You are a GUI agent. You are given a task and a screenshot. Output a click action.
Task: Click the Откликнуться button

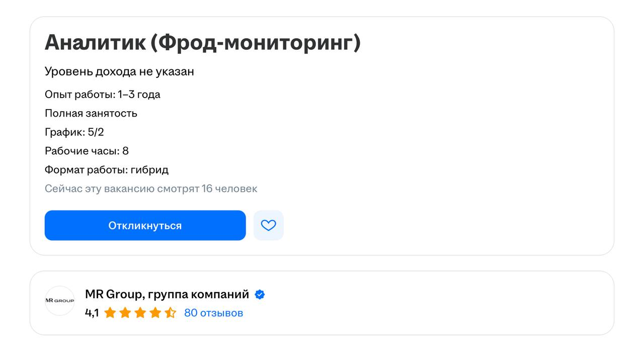pos(145,225)
